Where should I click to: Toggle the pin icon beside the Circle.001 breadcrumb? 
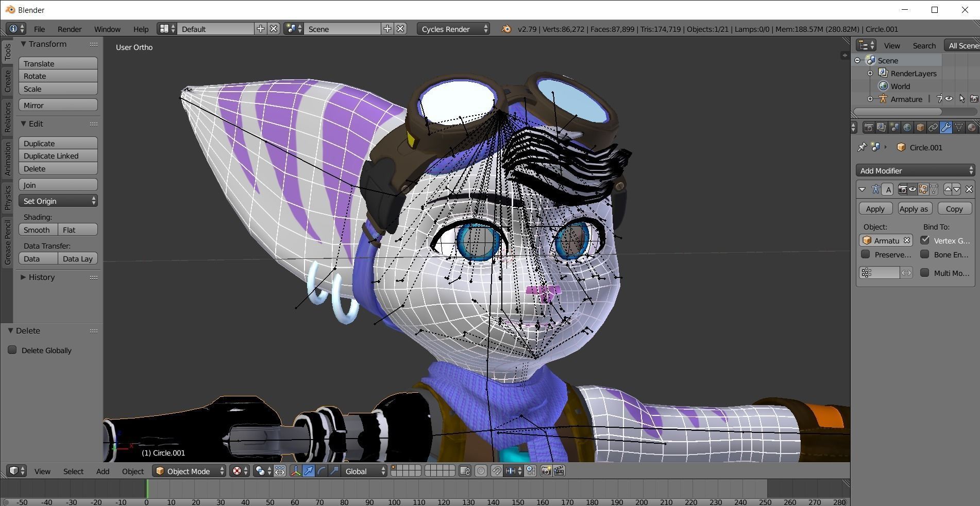[861, 147]
